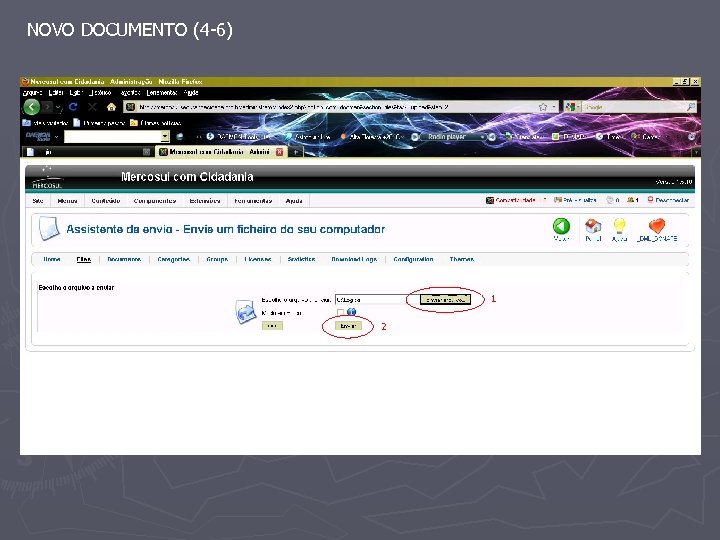
Task: Click in the browser address bar URL
Action: click(338, 107)
